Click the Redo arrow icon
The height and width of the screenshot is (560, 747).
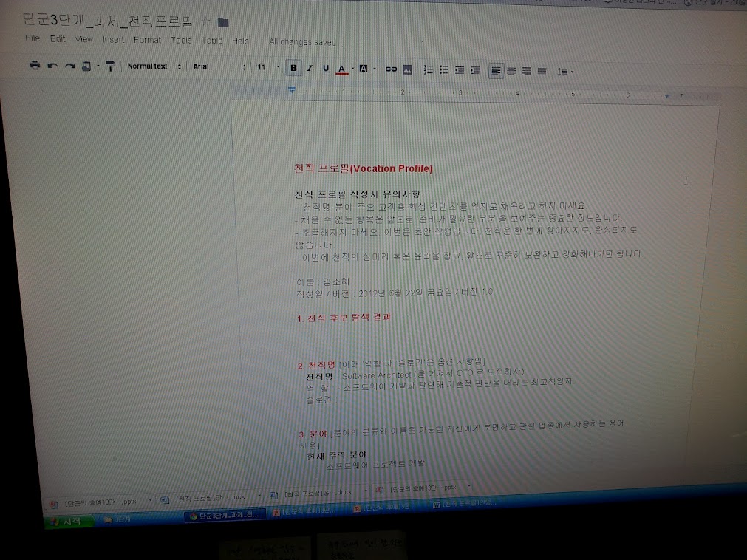pos(70,66)
